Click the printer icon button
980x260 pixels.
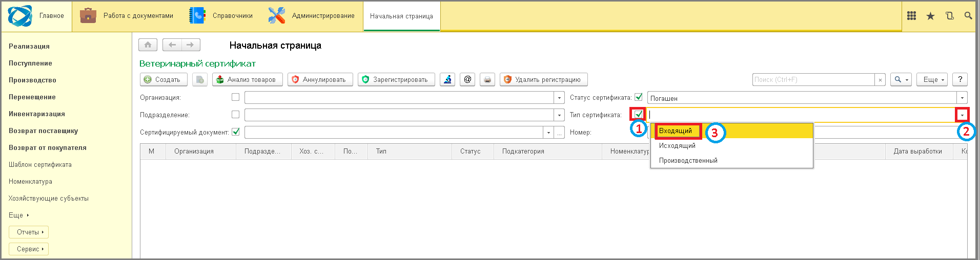[487, 79]
